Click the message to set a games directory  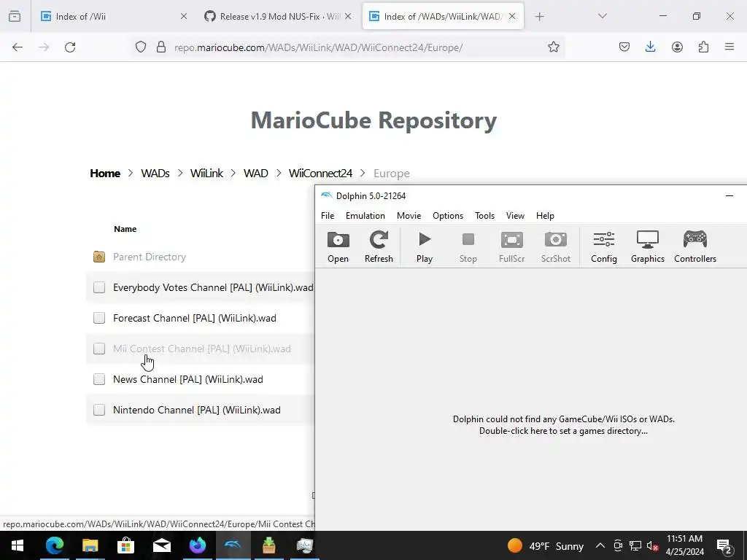coord(564,425)
